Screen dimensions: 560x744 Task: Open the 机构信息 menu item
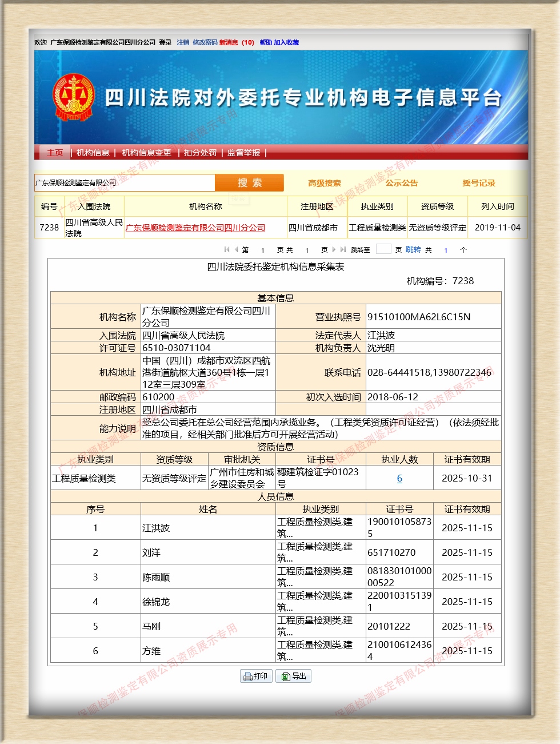pos(93,153)
